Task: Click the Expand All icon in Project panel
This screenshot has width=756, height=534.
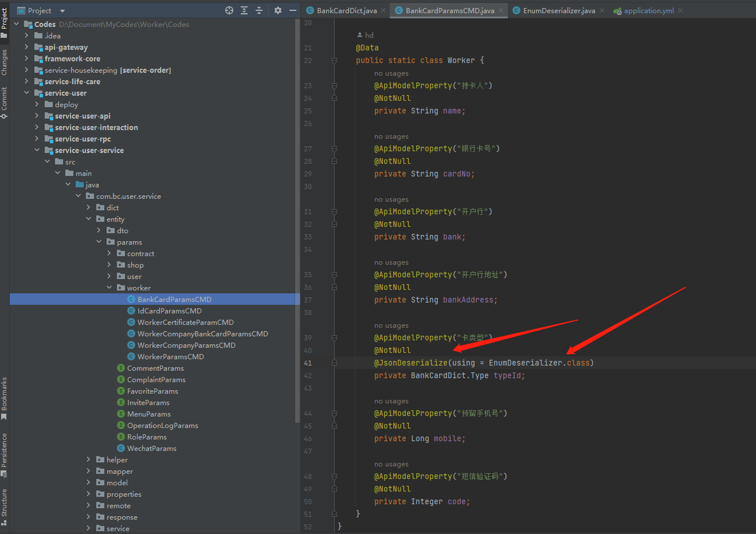Action: tap(244, 10)
